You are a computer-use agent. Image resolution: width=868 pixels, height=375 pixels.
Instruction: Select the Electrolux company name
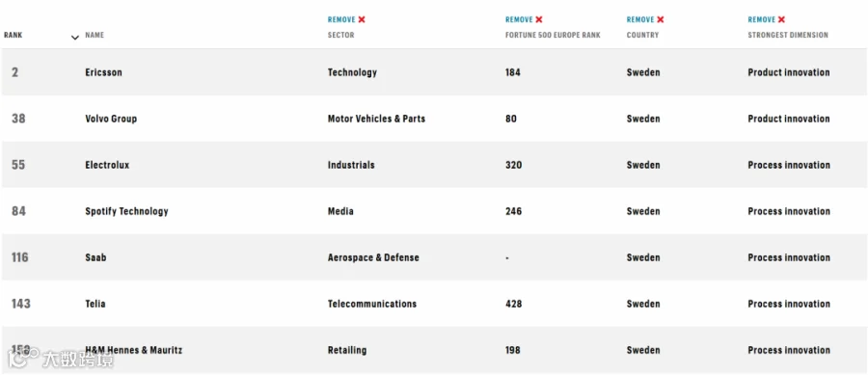107,166
